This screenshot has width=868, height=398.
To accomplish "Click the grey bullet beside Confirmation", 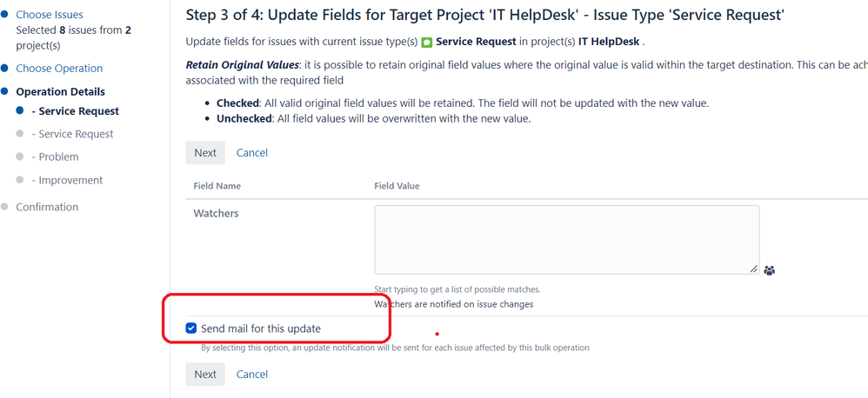I will point(4,207).
